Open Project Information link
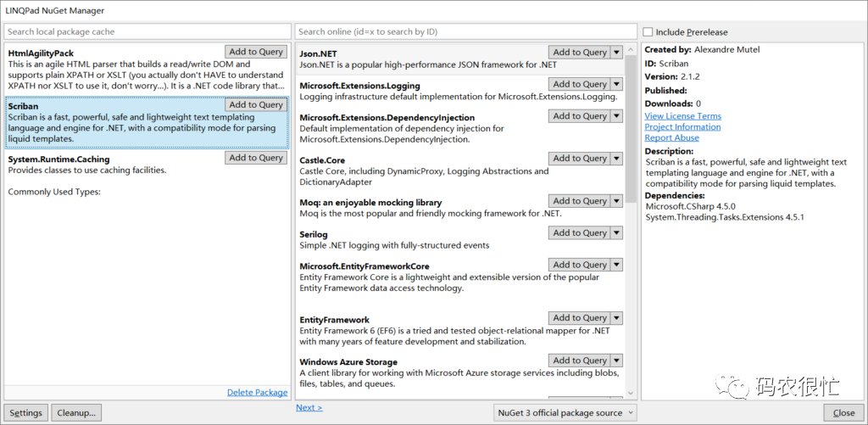868x425 pixels. tap(682, 127)
